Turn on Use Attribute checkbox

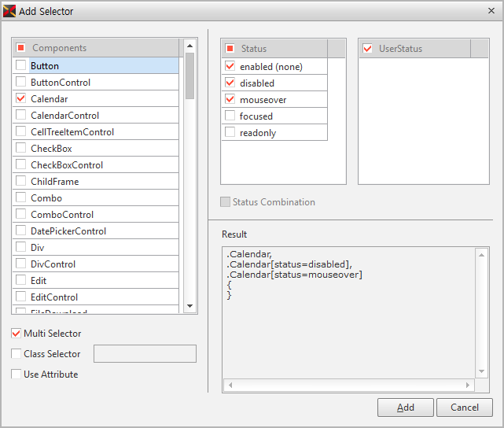(17, 374)
